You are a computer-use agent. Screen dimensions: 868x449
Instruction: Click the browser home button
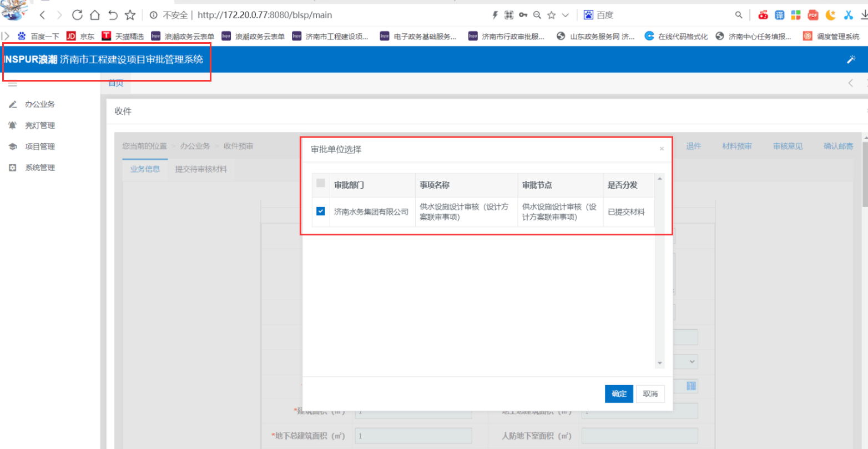coord(95,15)
